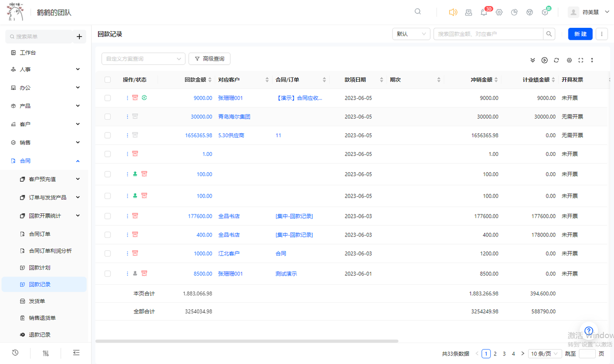The height and width of the screenshot is (364, 614).
Task: Open the history clock icon at sidebar bottom
Action: point(15,353)
